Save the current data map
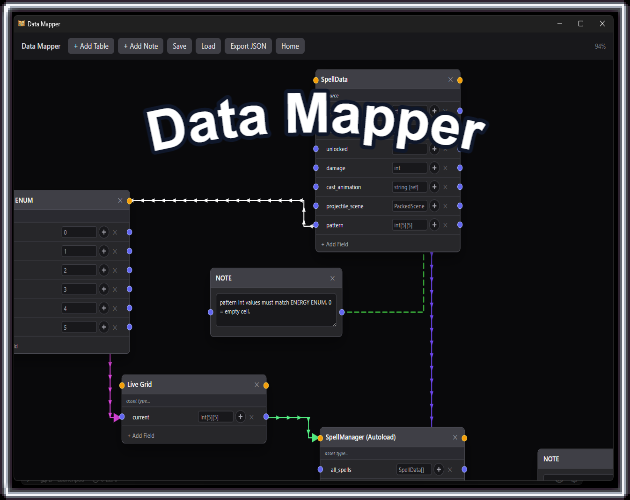This screenshot has width=630, height=500. click(179, 46)
